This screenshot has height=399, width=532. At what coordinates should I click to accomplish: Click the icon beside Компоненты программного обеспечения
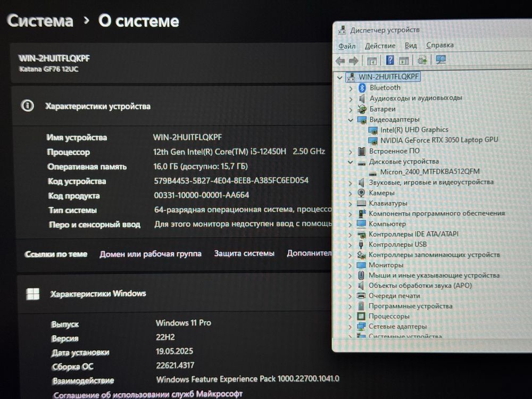point(362,214)
